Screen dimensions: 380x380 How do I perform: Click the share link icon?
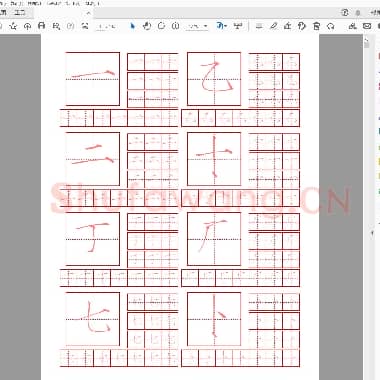point(352,26)
